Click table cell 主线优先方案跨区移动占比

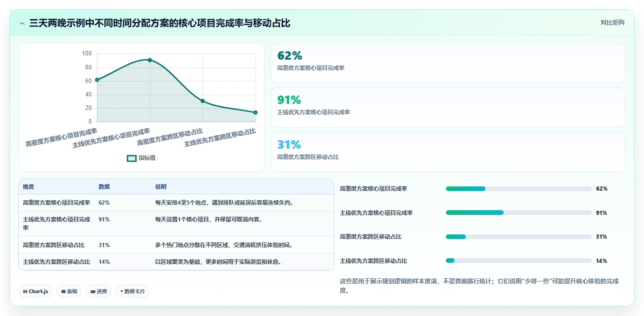click(x=56, y=262)
